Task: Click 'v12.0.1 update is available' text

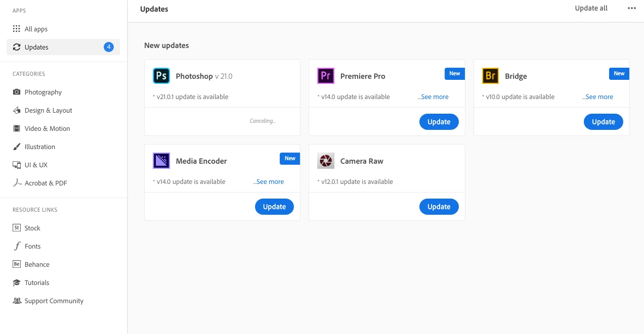Action: 357,181
